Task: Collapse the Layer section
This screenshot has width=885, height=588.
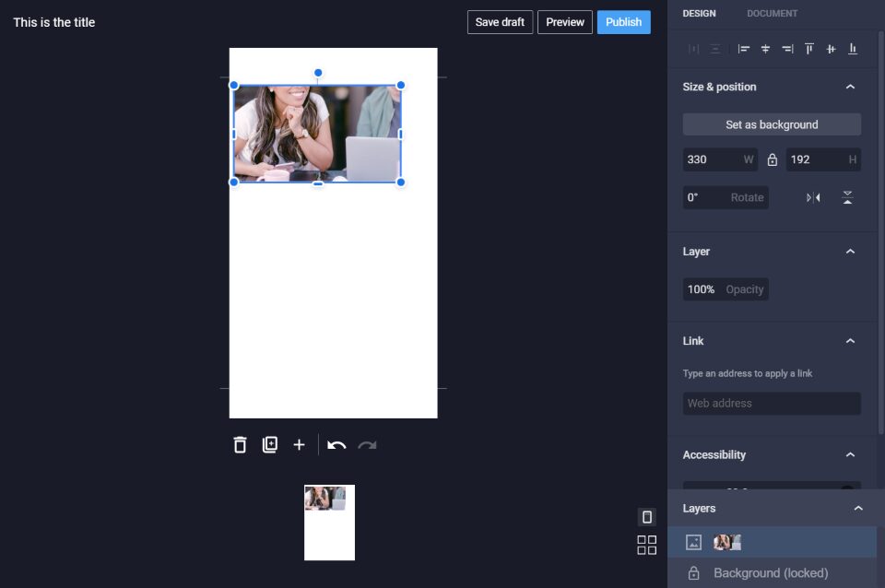Action: (x=850, y=251)
